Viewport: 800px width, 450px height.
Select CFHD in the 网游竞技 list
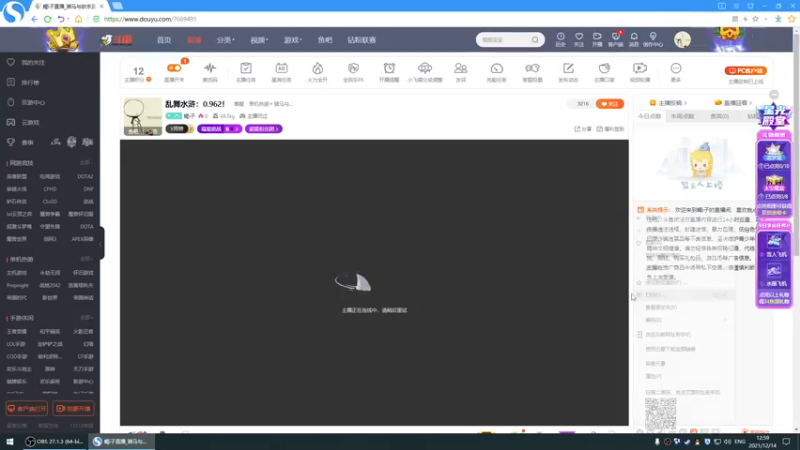point(50,189)
